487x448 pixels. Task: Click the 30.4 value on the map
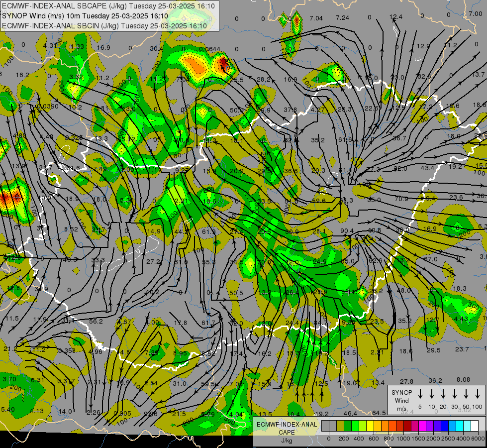(x=156, y=48)
